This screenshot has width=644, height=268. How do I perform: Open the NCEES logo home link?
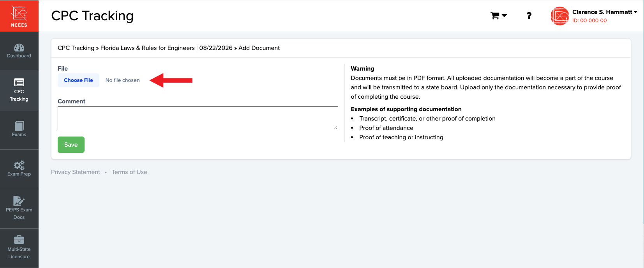19,16
